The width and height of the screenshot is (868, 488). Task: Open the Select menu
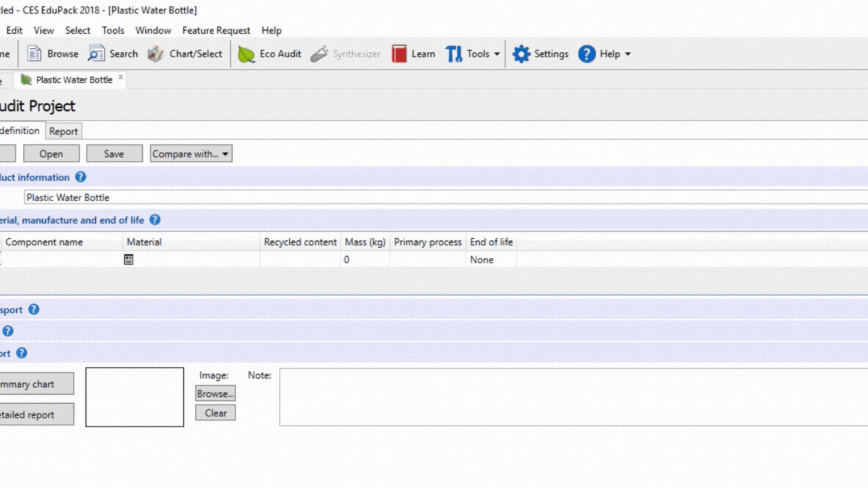point(78,30)
